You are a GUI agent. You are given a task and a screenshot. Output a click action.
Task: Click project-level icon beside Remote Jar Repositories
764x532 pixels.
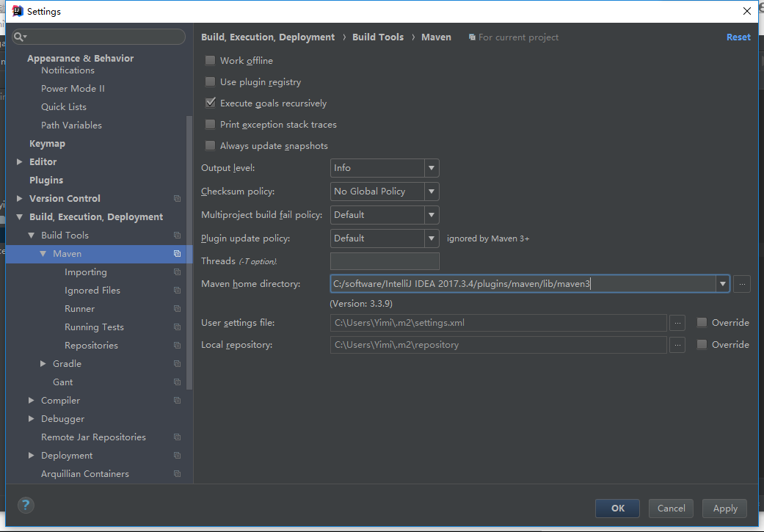pos(178,437)
